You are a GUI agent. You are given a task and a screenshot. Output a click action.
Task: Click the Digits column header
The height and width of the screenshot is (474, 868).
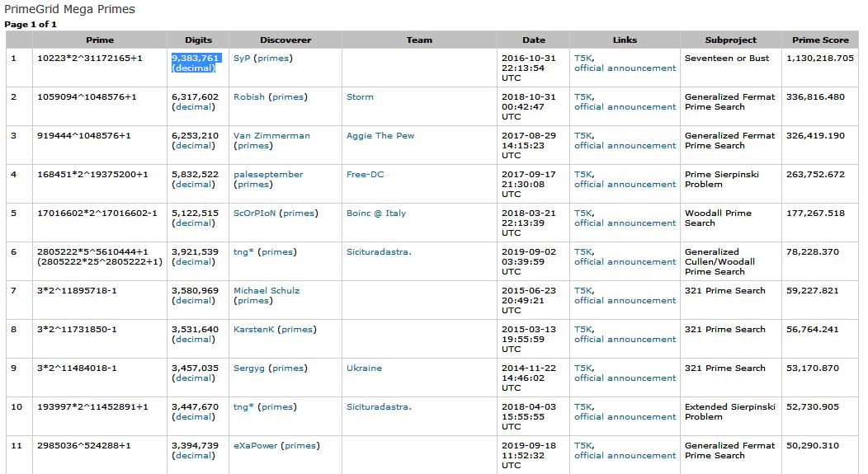point(198,40)
